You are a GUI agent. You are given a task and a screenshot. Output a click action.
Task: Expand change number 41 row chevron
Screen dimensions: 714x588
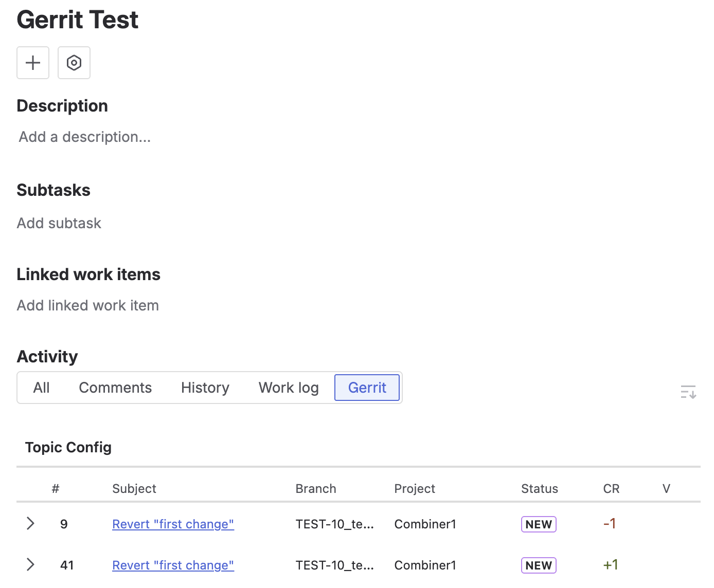pyautogui.click(x=30, y=565)
